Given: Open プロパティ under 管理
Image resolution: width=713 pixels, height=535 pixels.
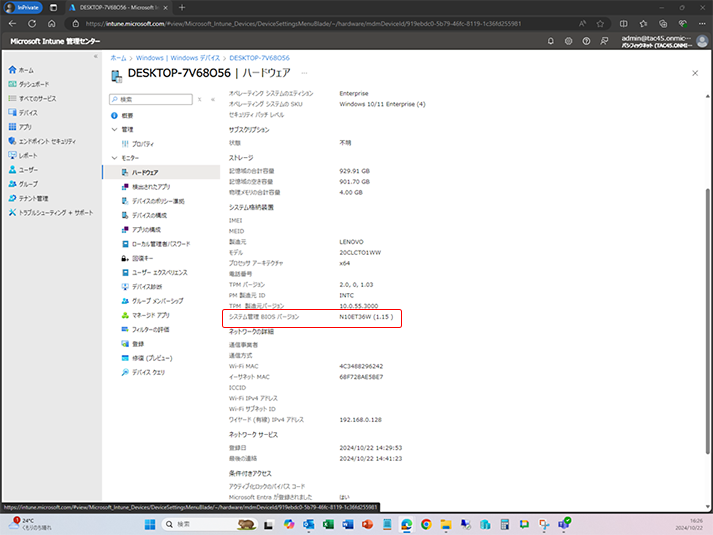Looking at the screenshot, I should coord(138,144).
